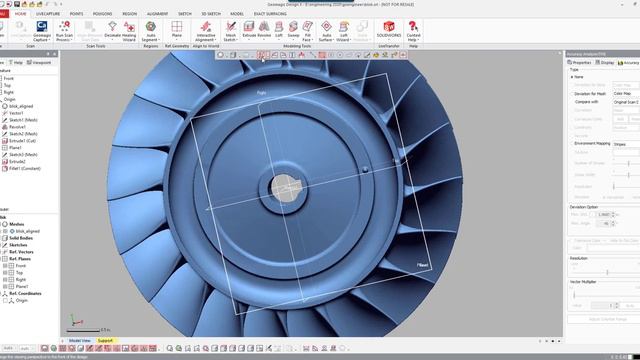The height and width of the screenshot is (360, 640).
Task: Switch to the Display panel tab
Action: [604, 62]
